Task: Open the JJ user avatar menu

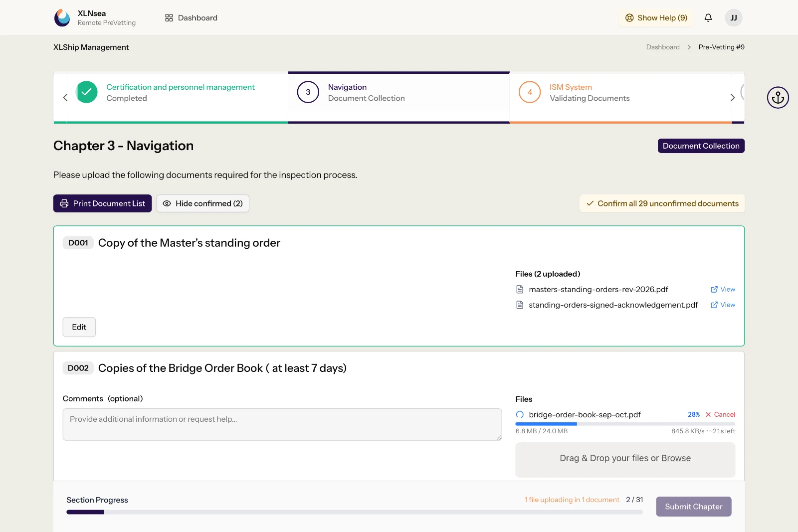Action: coord(734,18)
